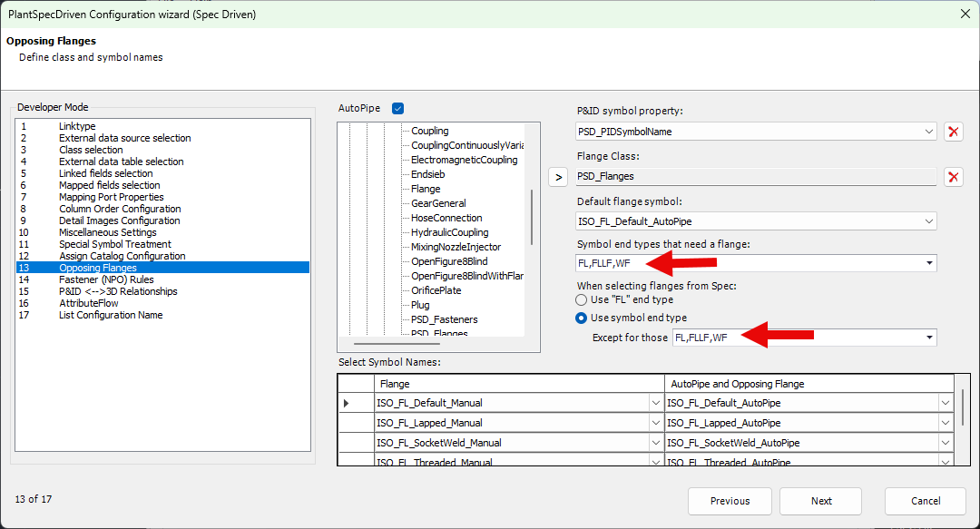
Task: Toggle the AutoPipe checkbox
Action: 397,108
